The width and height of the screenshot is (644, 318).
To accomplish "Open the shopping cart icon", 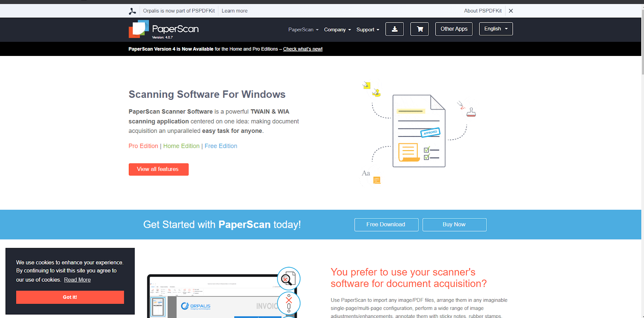I will tap(419, 29).
